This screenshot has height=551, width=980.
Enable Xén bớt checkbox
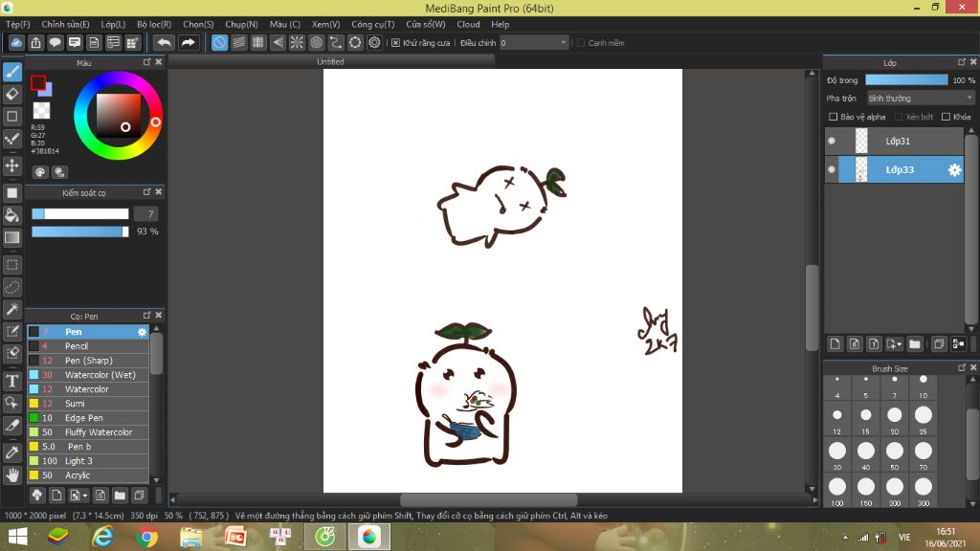[x=898, y=117]
